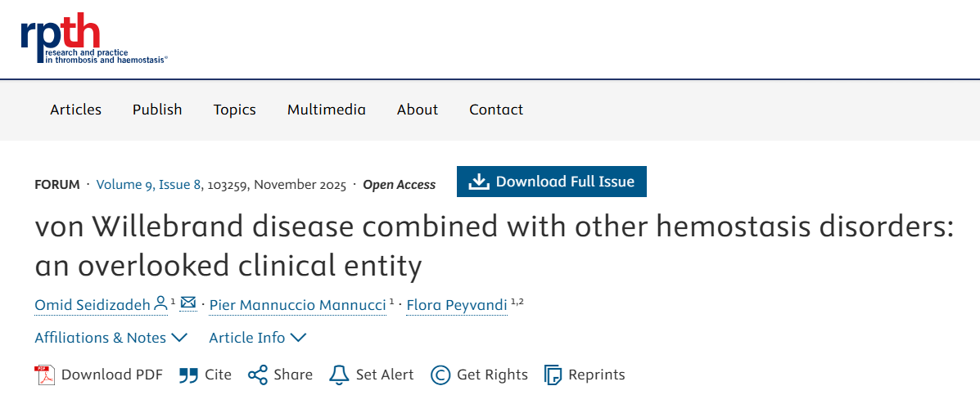Image resolution: width=980 pixels, height=395 pixels.
Task: Expand the Article Info chevron
Action: click(298, 338)
